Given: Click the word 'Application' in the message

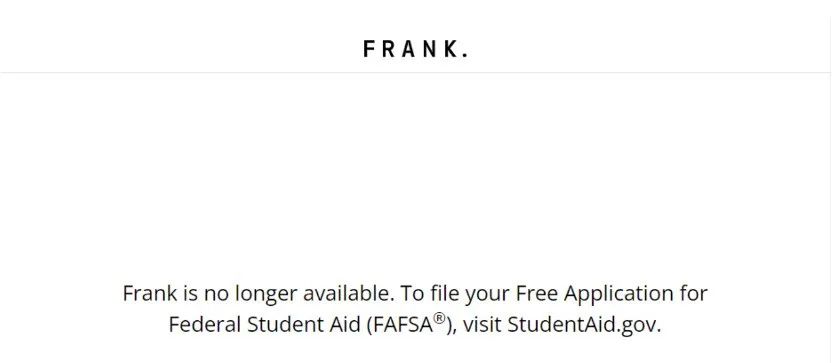Looking at the screenshot, I should click(619, 294).
